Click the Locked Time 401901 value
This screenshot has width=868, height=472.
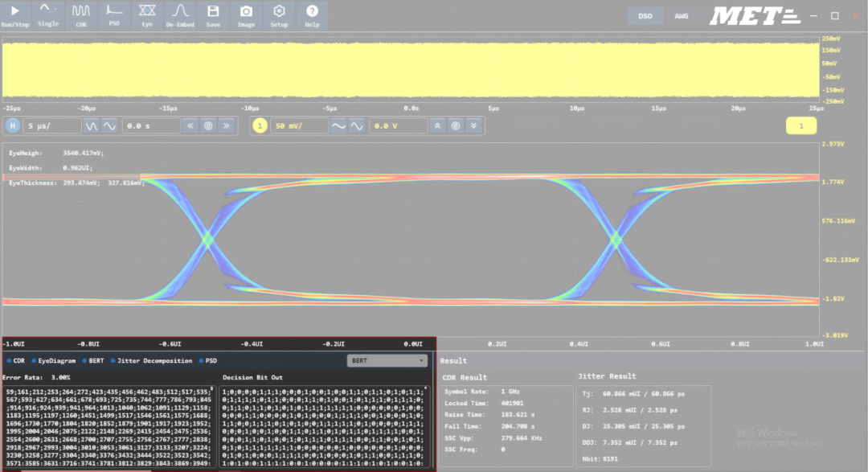click(x=512, y=404)
